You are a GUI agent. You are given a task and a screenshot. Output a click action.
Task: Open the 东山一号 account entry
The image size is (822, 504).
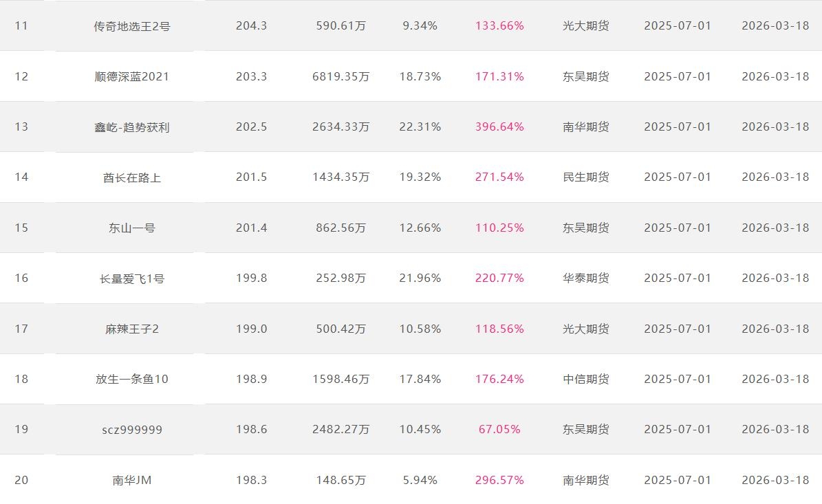click(x=132, y=228)
